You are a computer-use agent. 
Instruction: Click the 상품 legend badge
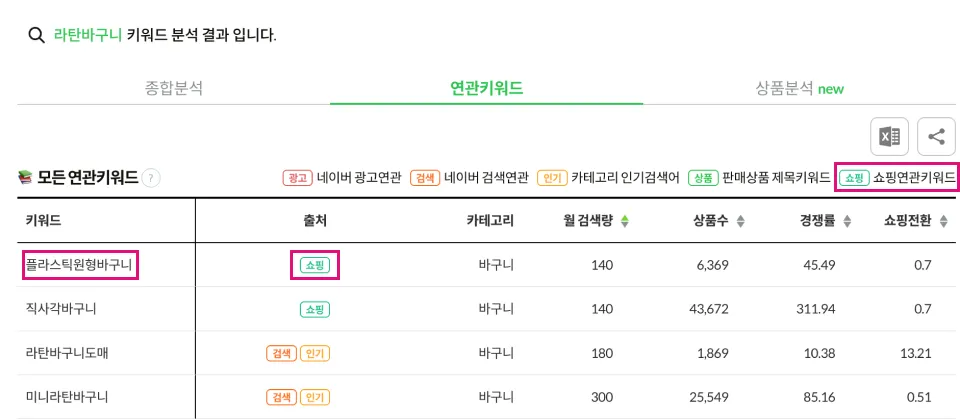pyautogui.click(x=703, y=178)
